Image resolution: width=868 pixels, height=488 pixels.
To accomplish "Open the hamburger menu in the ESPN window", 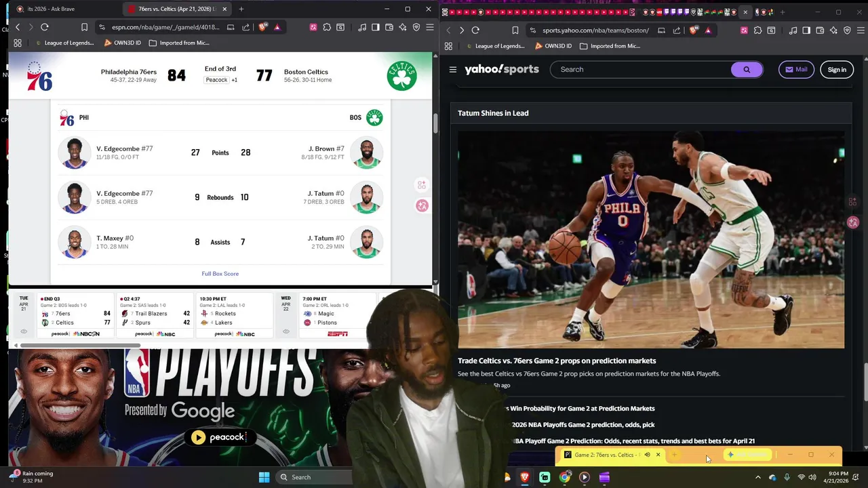I will 429,27.
